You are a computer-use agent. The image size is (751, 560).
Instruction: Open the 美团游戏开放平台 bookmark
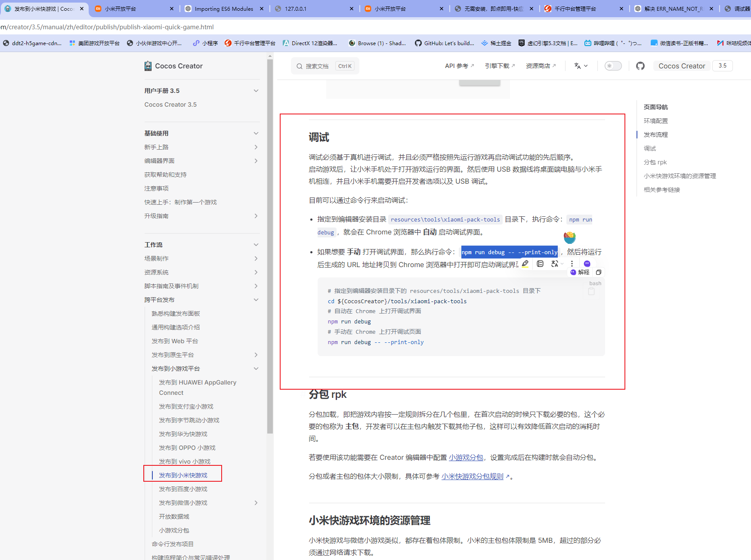tap(94, 43)
